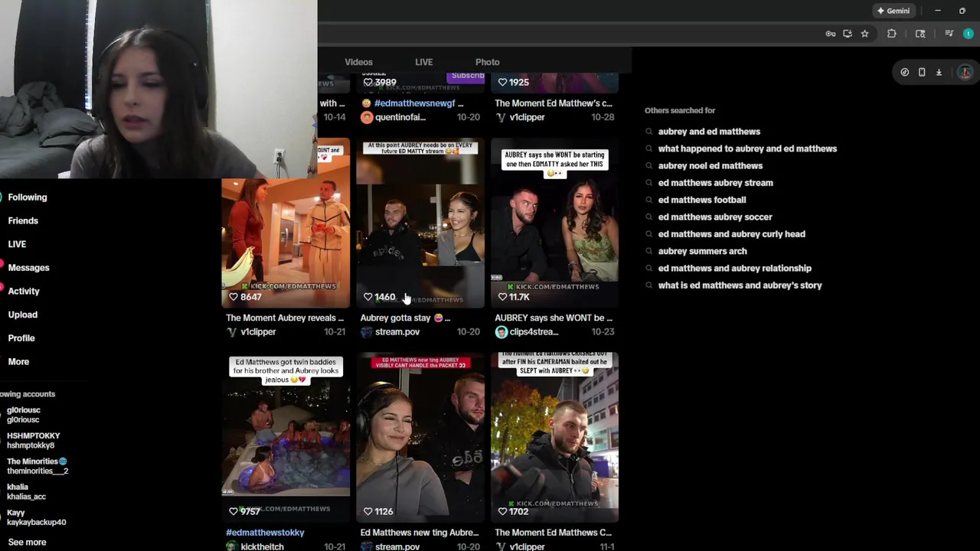
Task: Switch to the Photo tab
Action: coord(487,62)
